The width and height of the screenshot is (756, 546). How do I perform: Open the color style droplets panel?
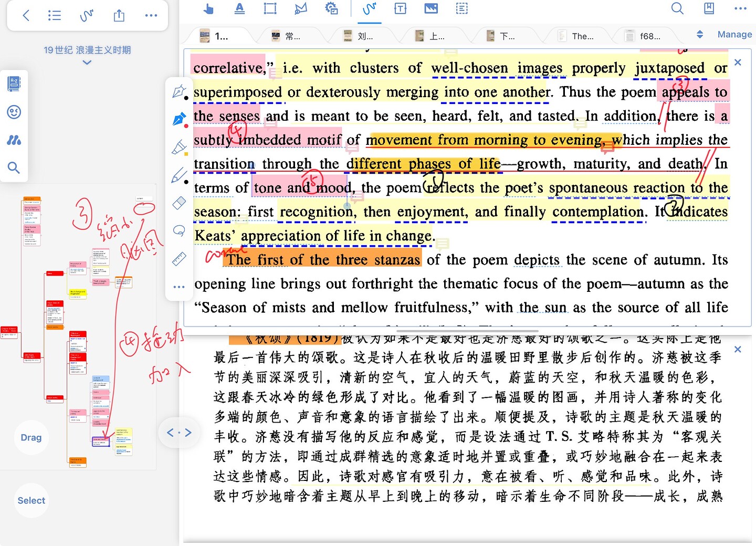coord(14,140)
